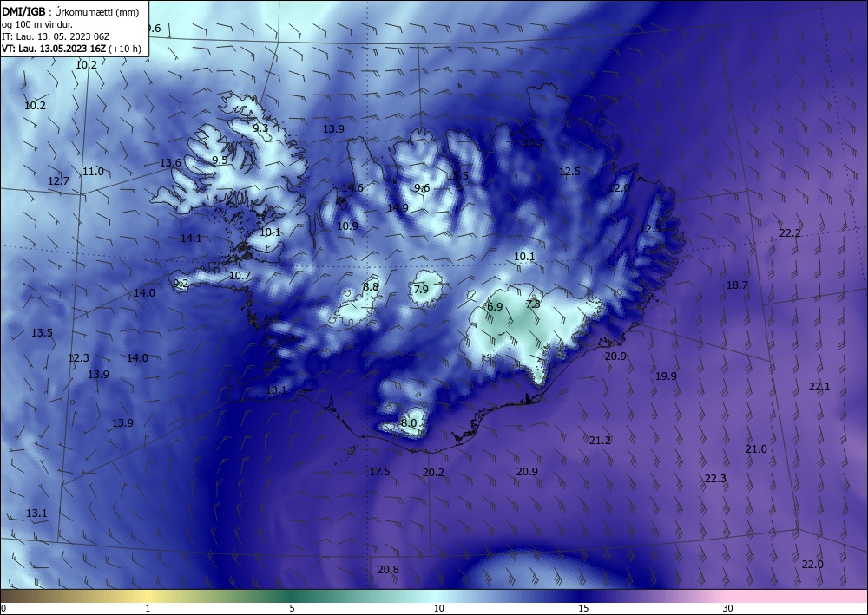Screen dimensions: 868x615
Task: Select the 'IT: Lau. 13. 05. 2023 06Z' line
Action: click(56, 36)
